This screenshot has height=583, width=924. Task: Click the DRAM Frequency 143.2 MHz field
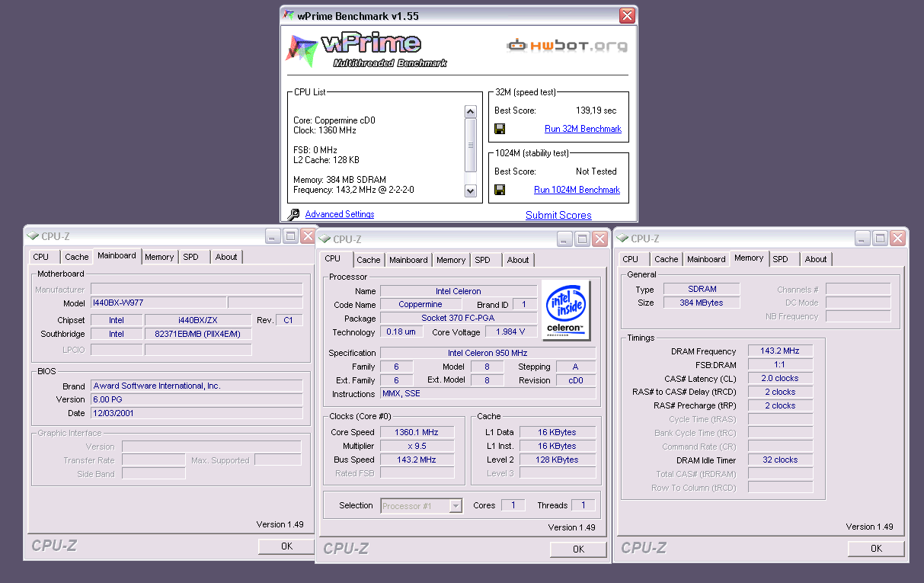tap(780, 351)
